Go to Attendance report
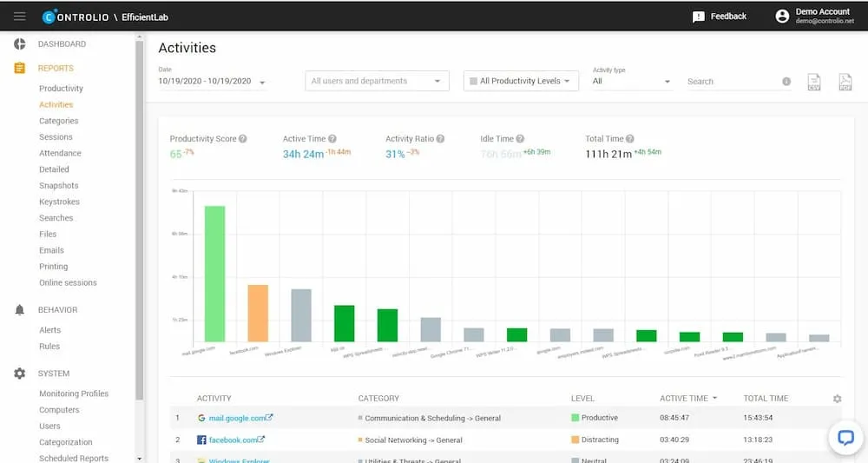Image resolution: width=868 pixels, height=463 pixels. click(x=60, y=153)
